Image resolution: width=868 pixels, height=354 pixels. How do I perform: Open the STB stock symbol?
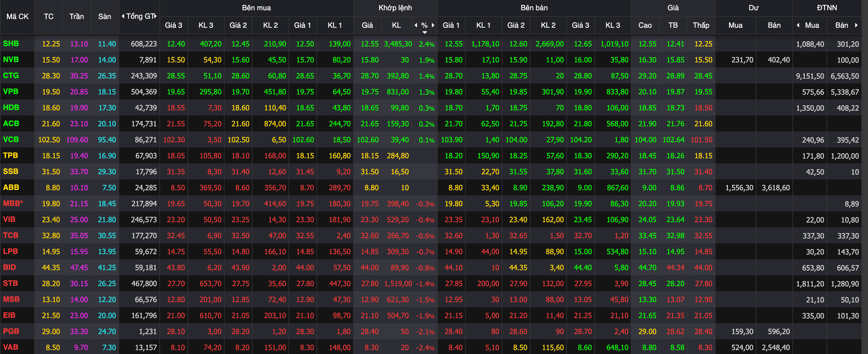10,283
